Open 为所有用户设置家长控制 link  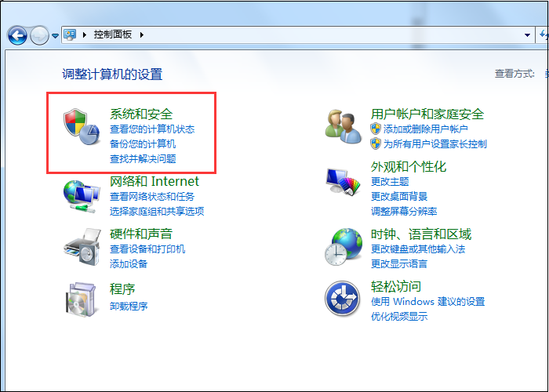coord(434,143)
